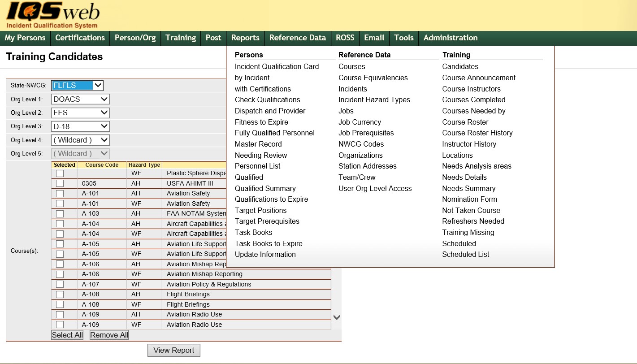Check A-106 WF Aviation Mishap Reporting row
Viewport: 637px width, 364px height.
(x=60, y=274)
